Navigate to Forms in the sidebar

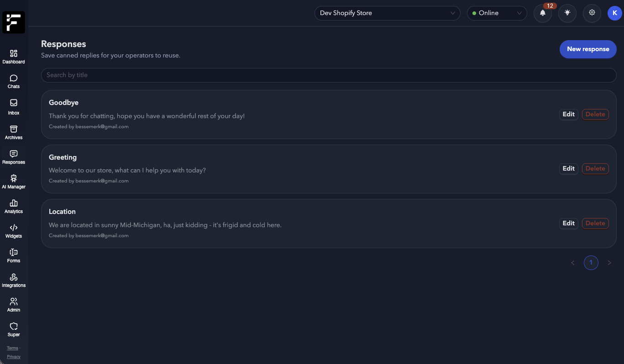[14, 253]
